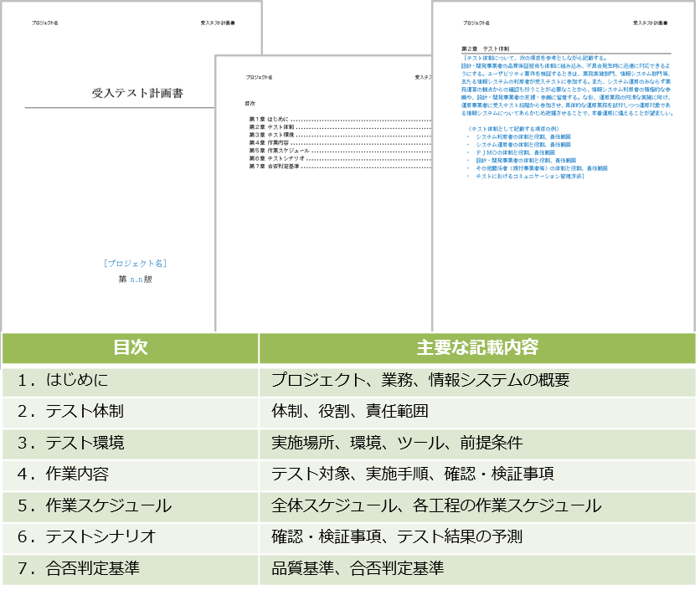Click the 主要な記載内容 table header cell
The width and height of the screenshot is (700, 590).
pos(477,347)
